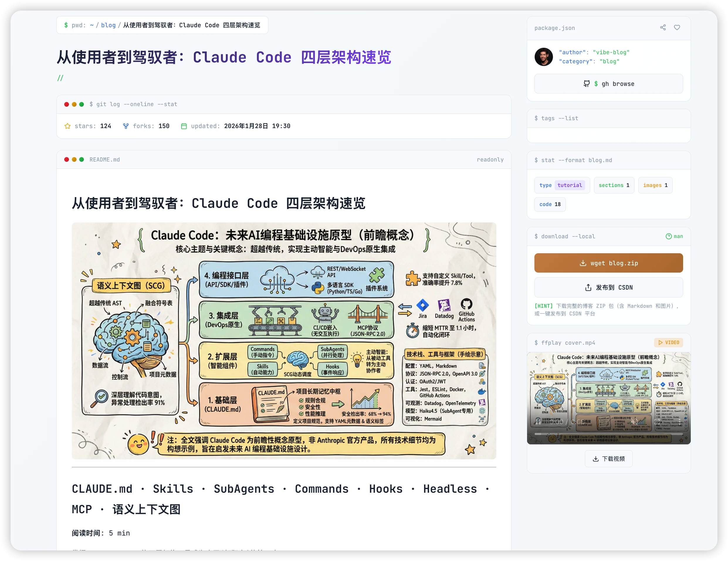Click the CLAUDE.md · Skills subtitle line
The height and width of the screenshot is (561, 728).
pos(280,499)
